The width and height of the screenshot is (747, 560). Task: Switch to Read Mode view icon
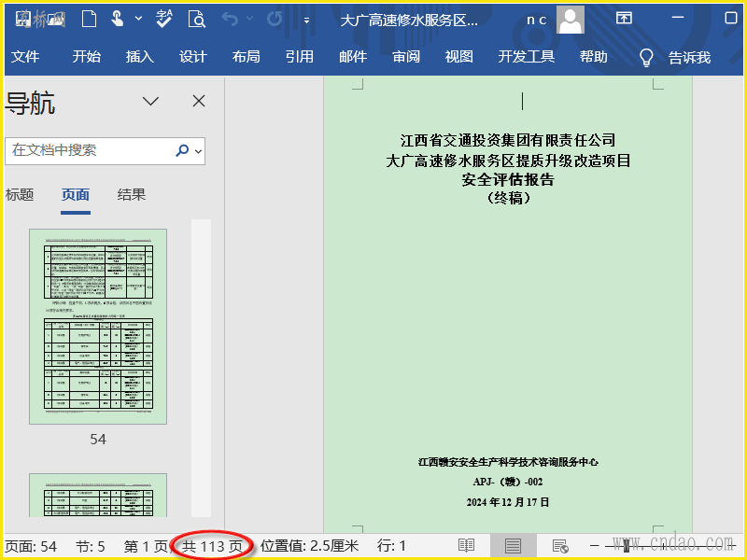click(x=466, y=546)
